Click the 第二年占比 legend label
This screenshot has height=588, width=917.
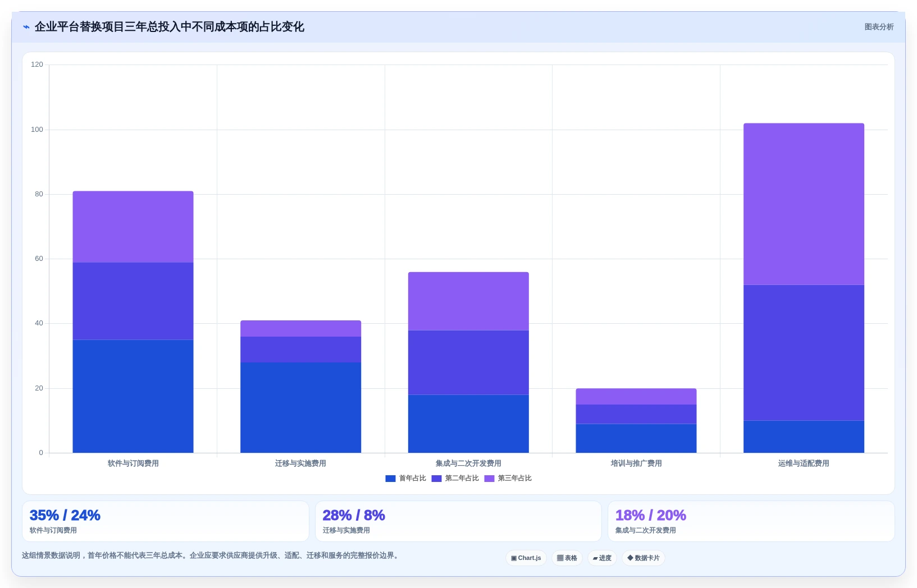[x=462, y=479]
